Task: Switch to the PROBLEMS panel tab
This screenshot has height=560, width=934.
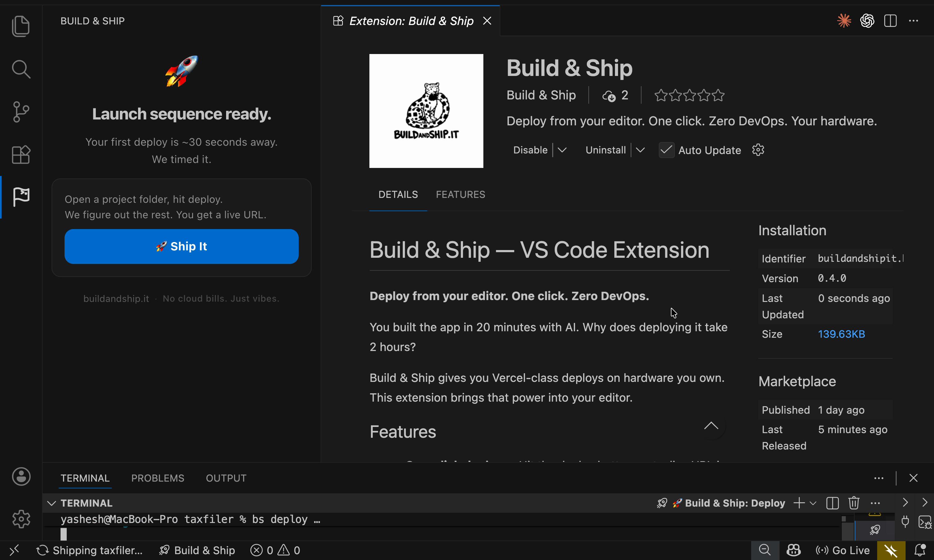Action: (x=158, y=478)
